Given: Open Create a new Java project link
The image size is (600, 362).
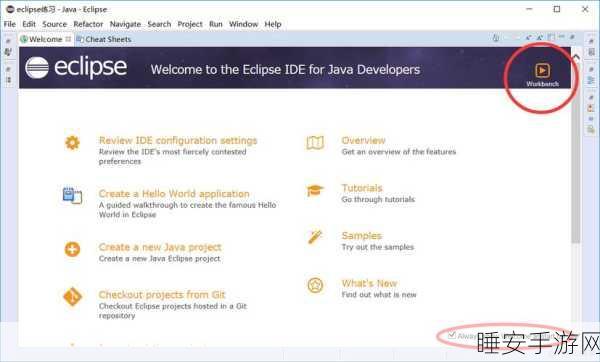Looking at the screenshot, I should click(x=160, y=247).
